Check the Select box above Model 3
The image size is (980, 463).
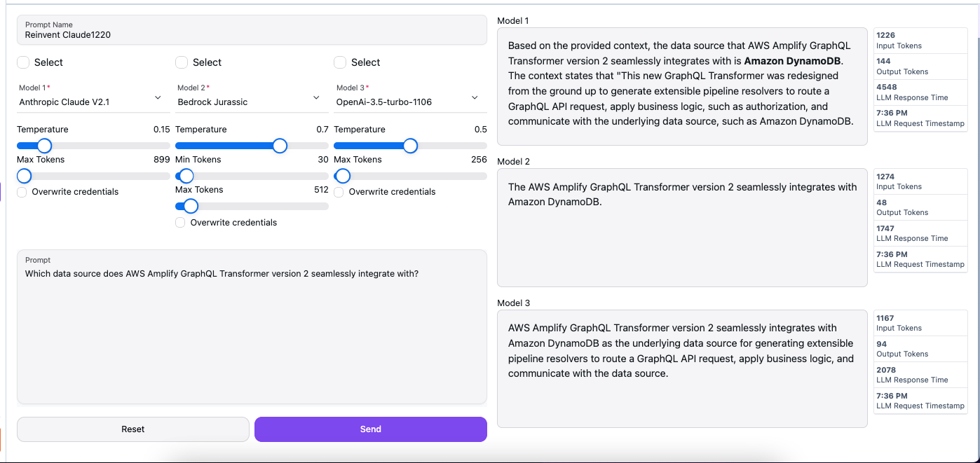340,62
